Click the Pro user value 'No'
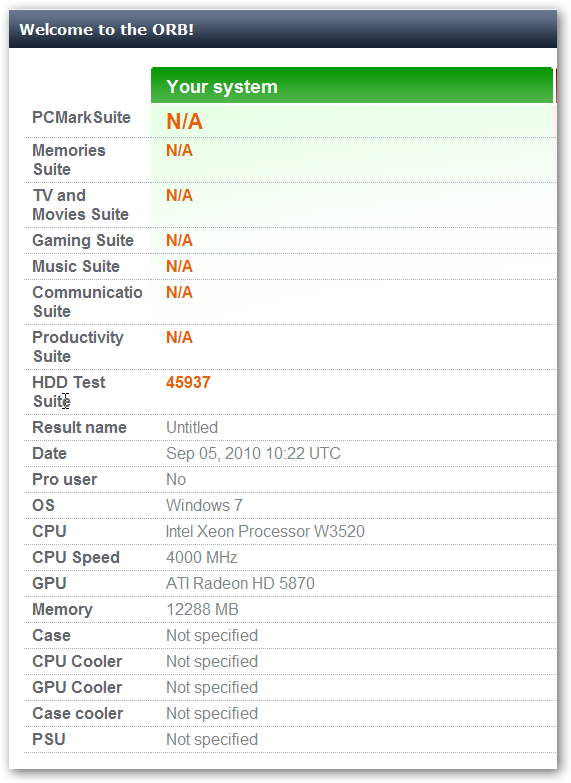571x783 pixels. tap(176, 479)
